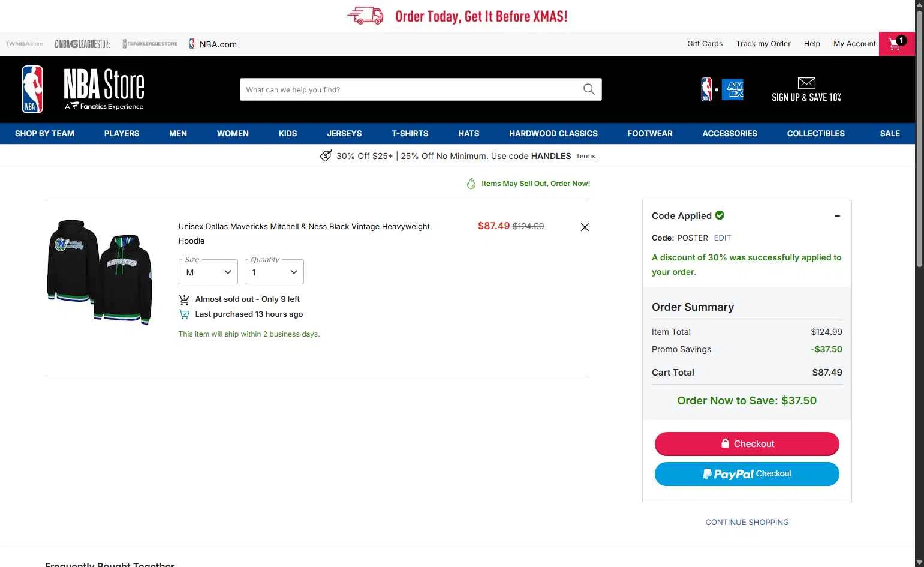
Task: Visit NBA.com link
Action: (213, 44)
